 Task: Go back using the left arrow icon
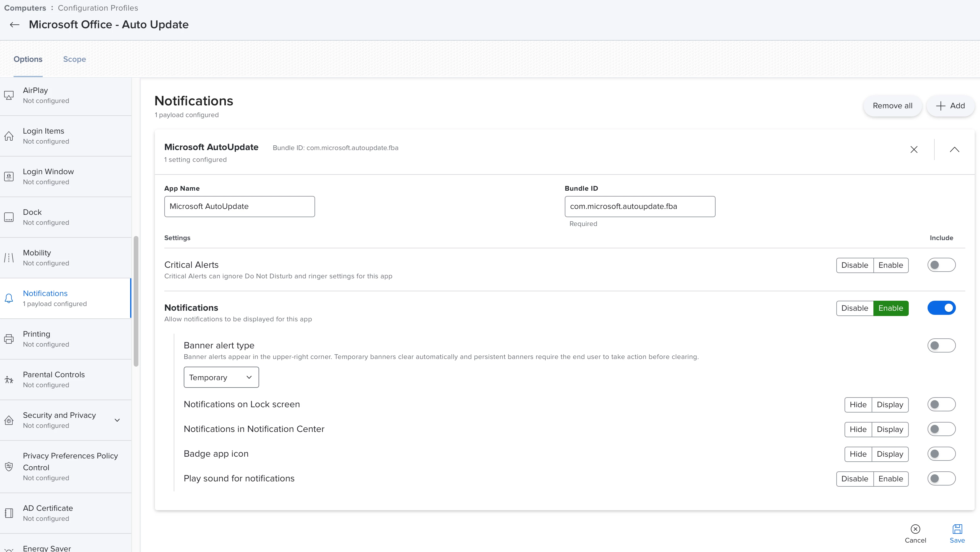[x=14, y=25]
